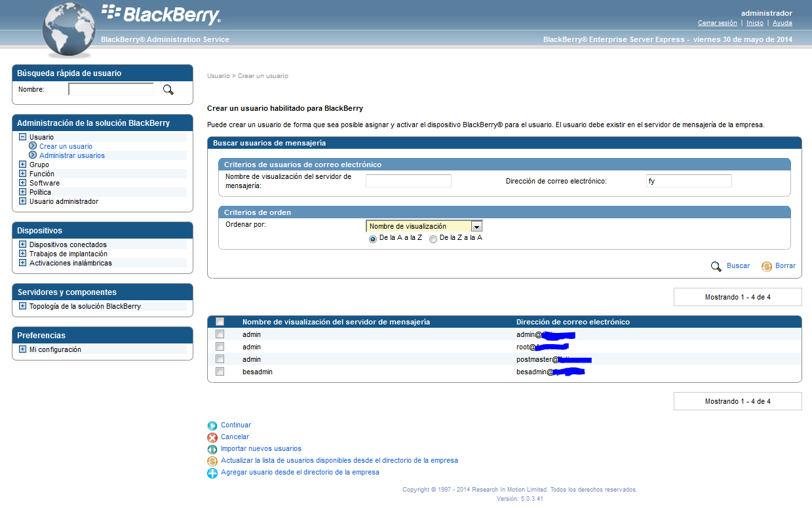
Task: Click the Agregar usuario plus icon
Action: pyautogui.click(x=212, y=473)
